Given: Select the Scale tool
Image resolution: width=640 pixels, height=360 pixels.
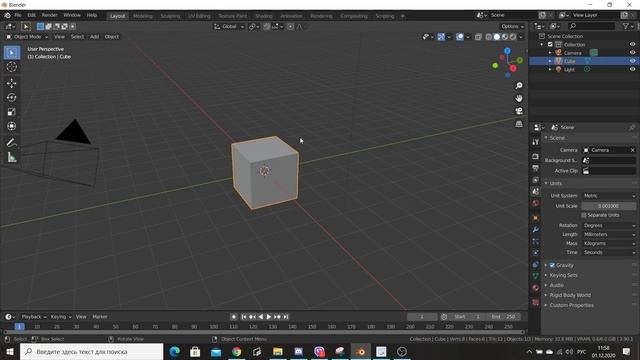Looking at the screenshot, I should (x=11, y=112).
